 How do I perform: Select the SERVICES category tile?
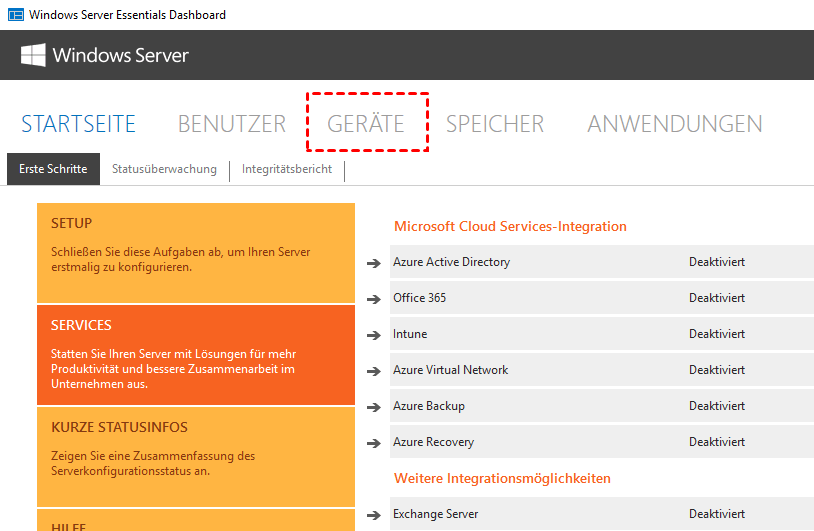point(196,355)
